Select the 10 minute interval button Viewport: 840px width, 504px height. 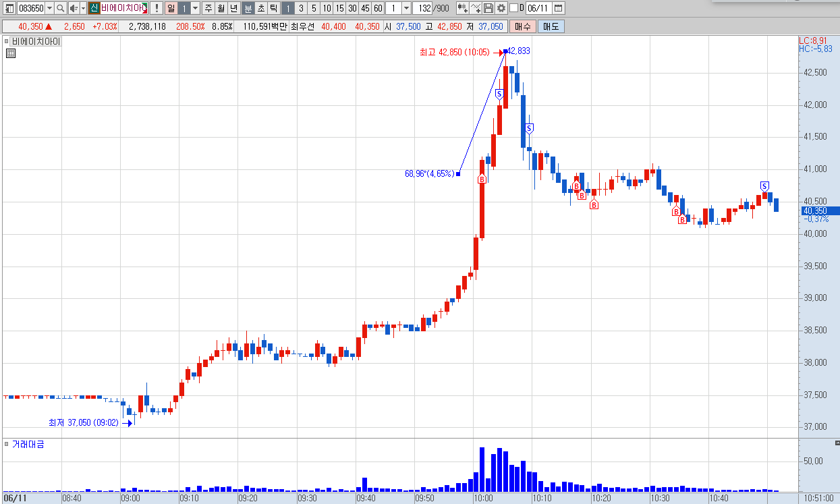pyautogui.click(x=326, y=8)
